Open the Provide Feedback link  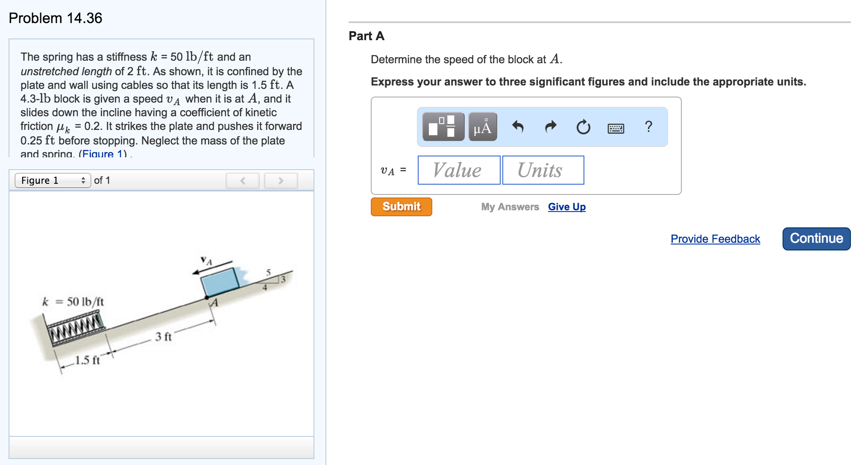click(715, 239)
